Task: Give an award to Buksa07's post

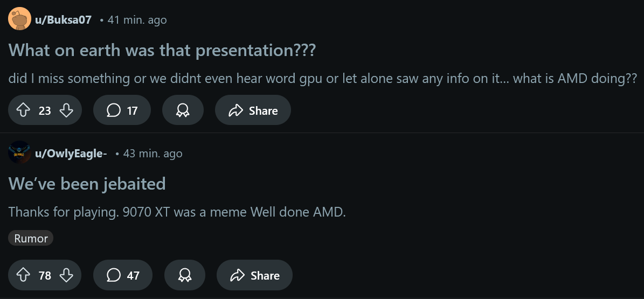Action: coord(183,110)
